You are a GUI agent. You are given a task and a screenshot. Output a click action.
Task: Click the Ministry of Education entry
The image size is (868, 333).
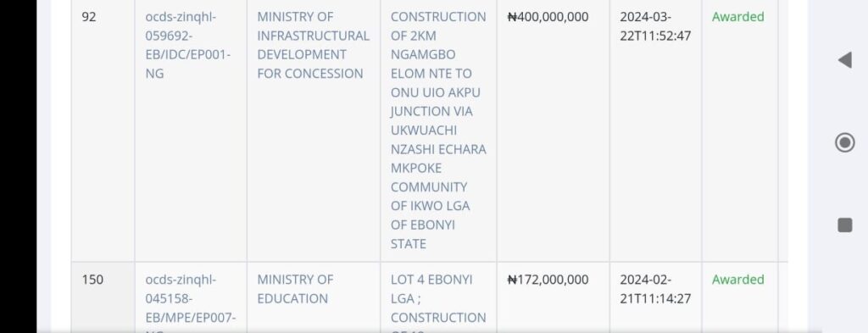tap(295, 289)
